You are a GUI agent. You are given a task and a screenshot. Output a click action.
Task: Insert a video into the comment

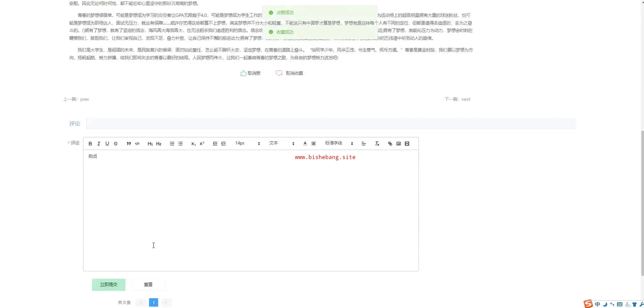[x=407, y=144]
